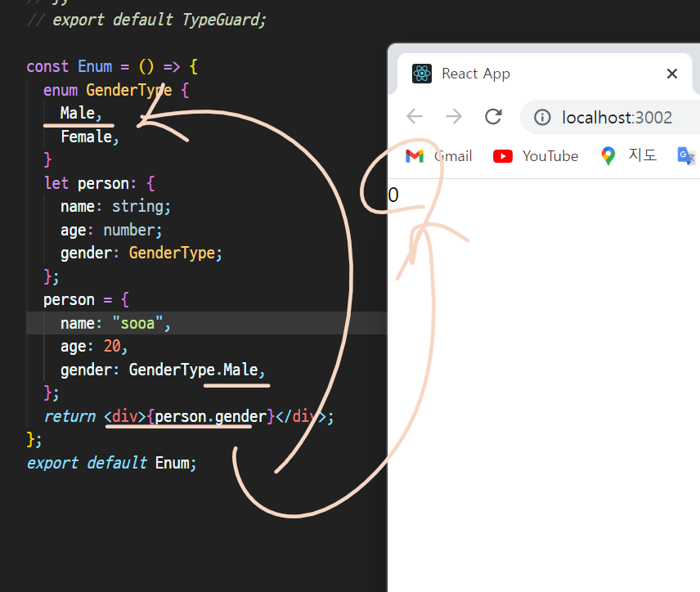Screen dimensions: 700x592
Task: Click 'gender: GenderType;' type line
Action: 141,253
